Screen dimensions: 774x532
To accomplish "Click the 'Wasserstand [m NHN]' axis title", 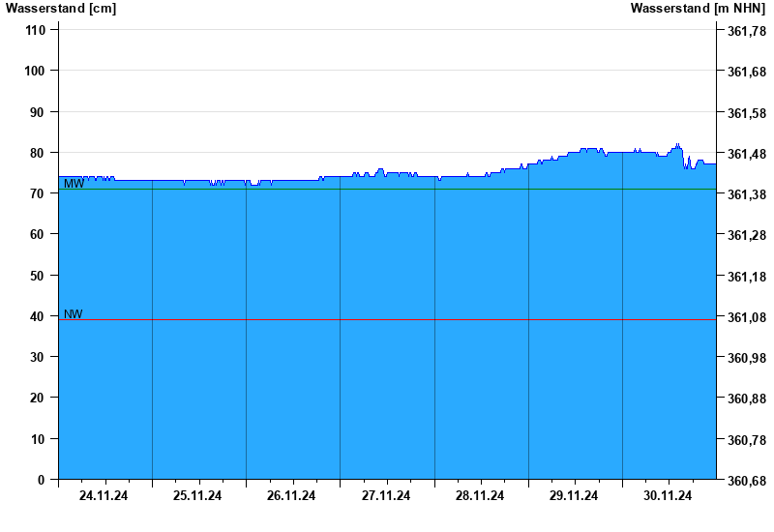I will point(698,9).
